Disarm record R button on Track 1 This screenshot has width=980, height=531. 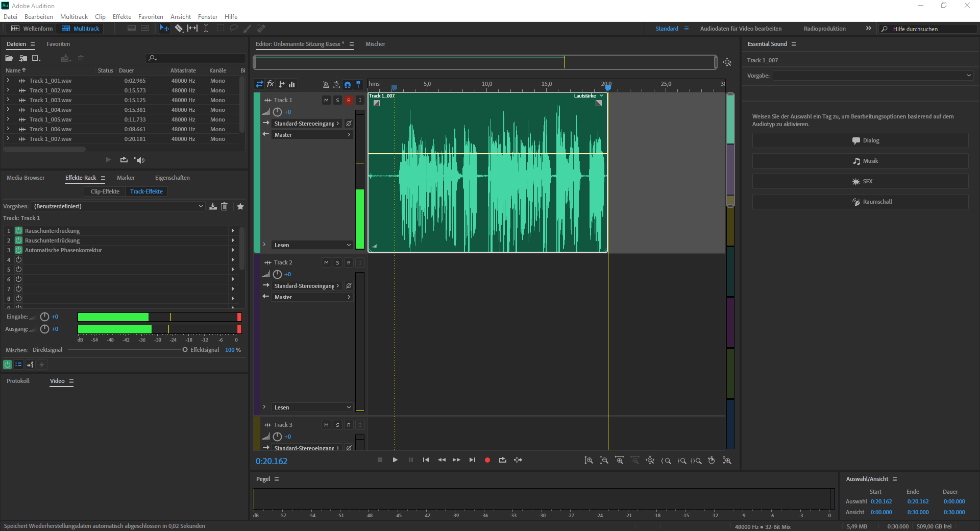pyautogui.click(x=349, y=101)
